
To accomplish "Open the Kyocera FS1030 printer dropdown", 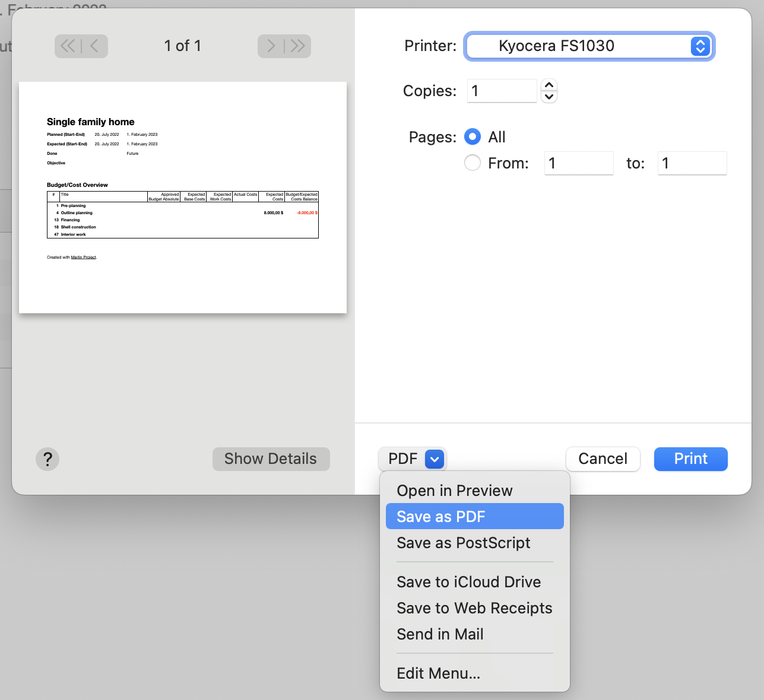I will click(589, 46).
